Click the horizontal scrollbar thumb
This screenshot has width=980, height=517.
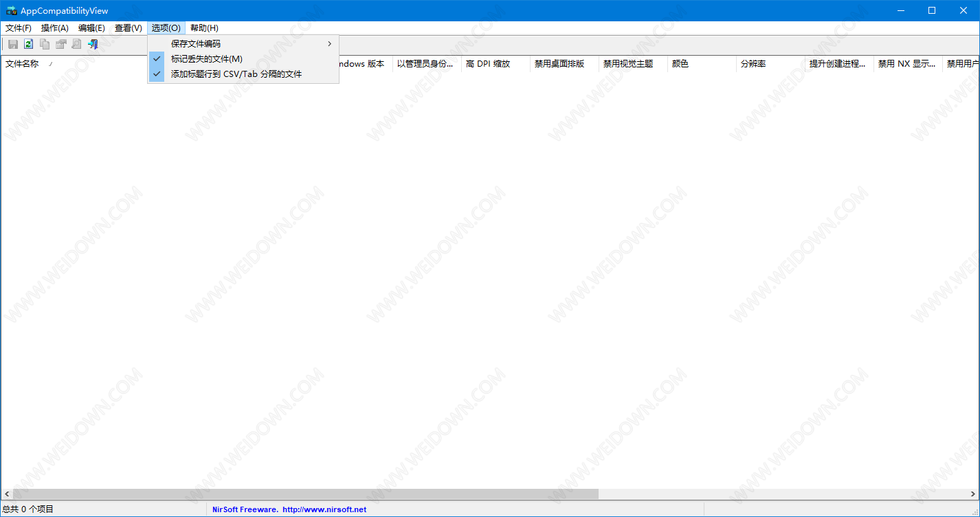[306, 494]
